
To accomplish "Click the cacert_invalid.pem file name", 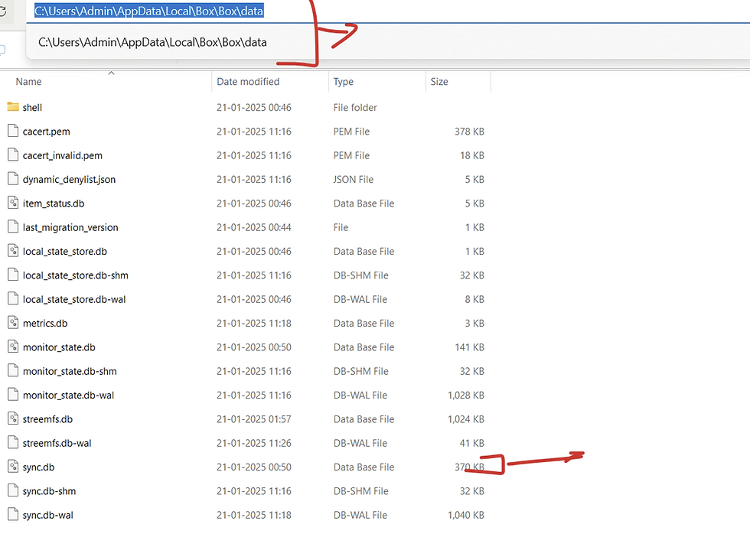I will [62, 155].
